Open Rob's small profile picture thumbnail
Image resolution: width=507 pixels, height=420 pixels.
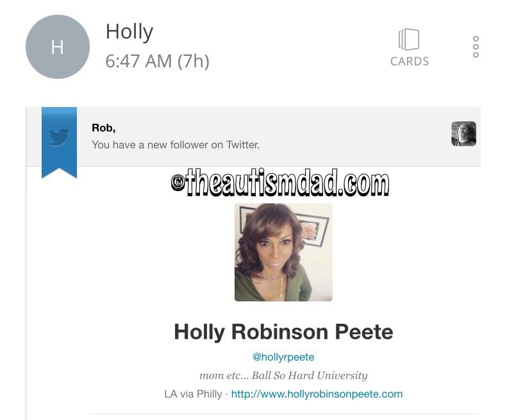pos(463,133)
